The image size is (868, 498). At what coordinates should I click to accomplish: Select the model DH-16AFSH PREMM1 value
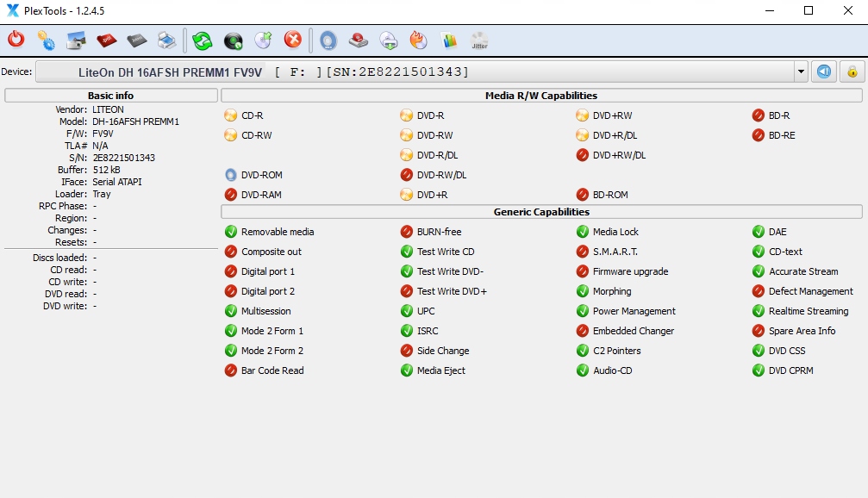135,121
